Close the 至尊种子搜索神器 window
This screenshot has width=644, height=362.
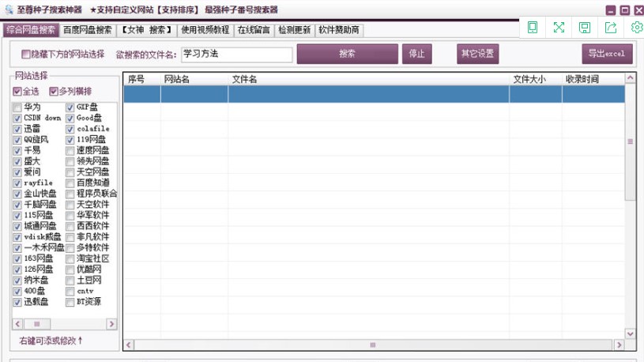point(638,10)
